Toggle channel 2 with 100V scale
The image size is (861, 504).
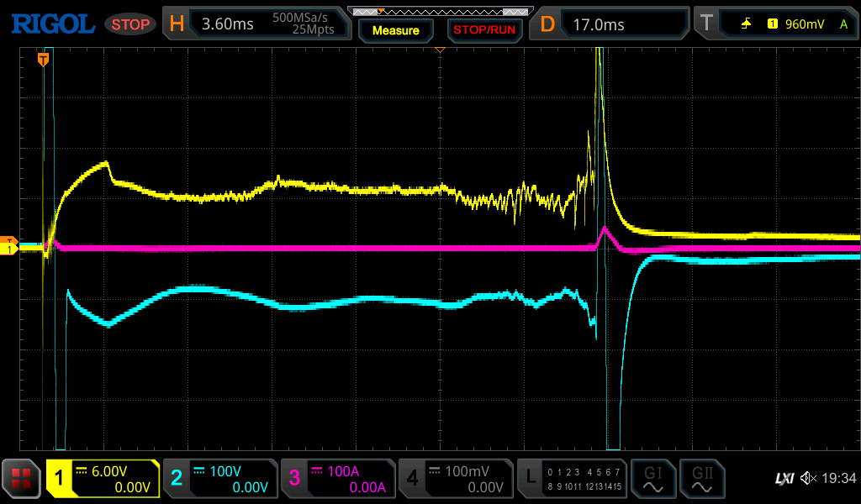220,479
